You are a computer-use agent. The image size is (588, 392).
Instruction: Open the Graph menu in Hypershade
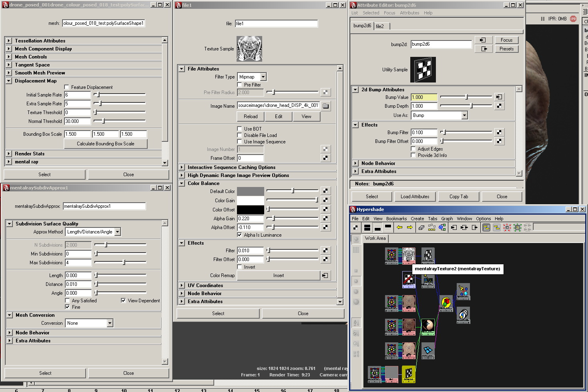(447, 219)
